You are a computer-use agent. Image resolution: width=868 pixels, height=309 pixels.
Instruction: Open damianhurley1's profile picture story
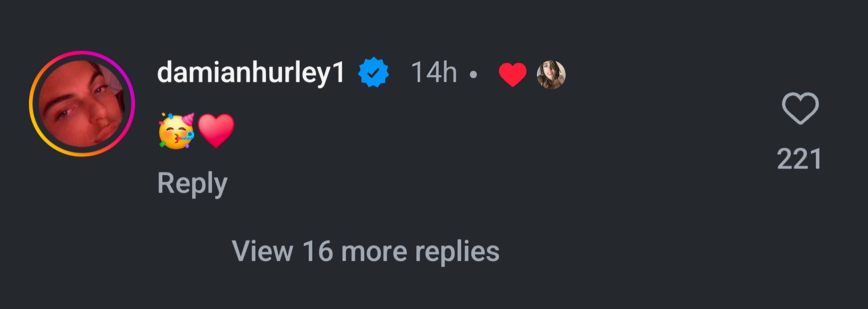pos(82,104)
